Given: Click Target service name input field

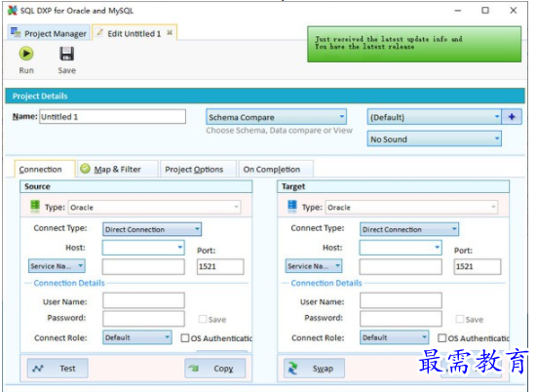Looking at the screenshot, I should 401,266.
